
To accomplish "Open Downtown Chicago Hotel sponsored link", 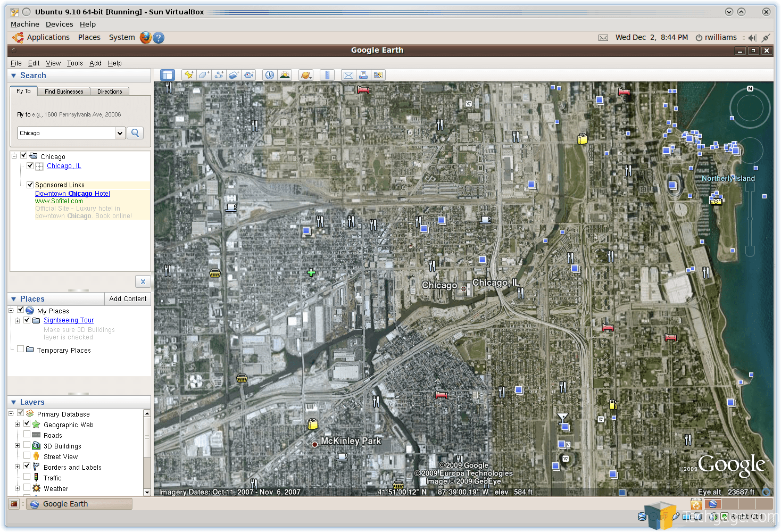I will coord(72,194).
